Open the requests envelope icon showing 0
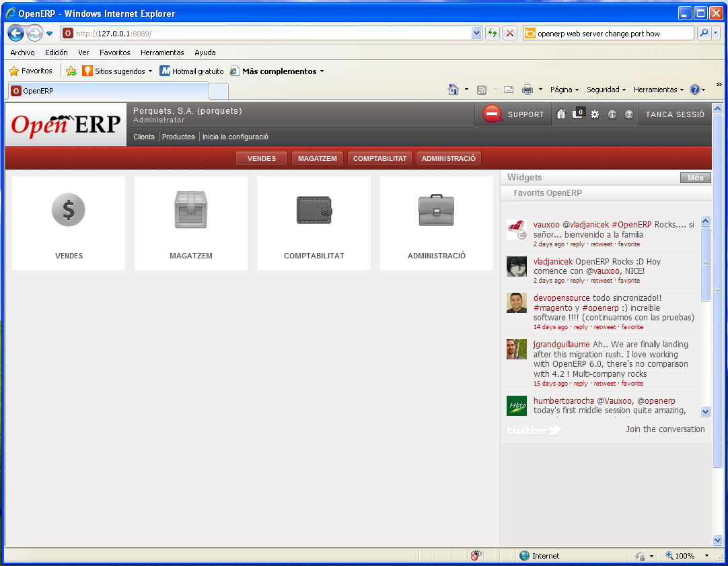This screenshot has width=728, height=566. [x=578, y=114]
